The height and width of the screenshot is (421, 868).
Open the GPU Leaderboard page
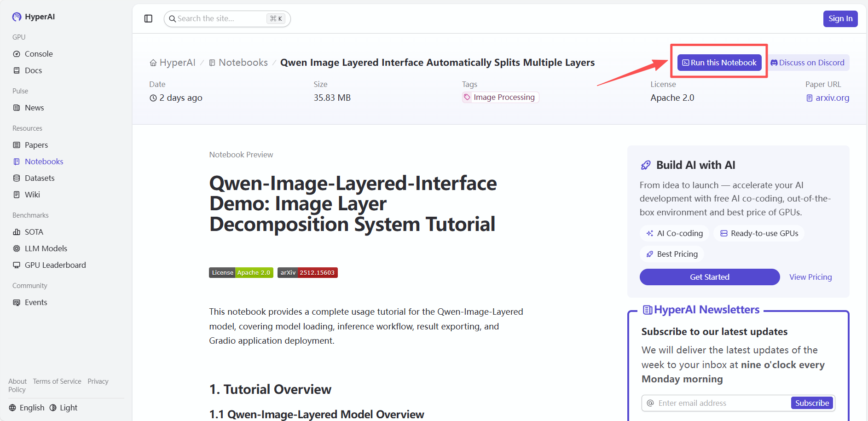pos(55,265)
